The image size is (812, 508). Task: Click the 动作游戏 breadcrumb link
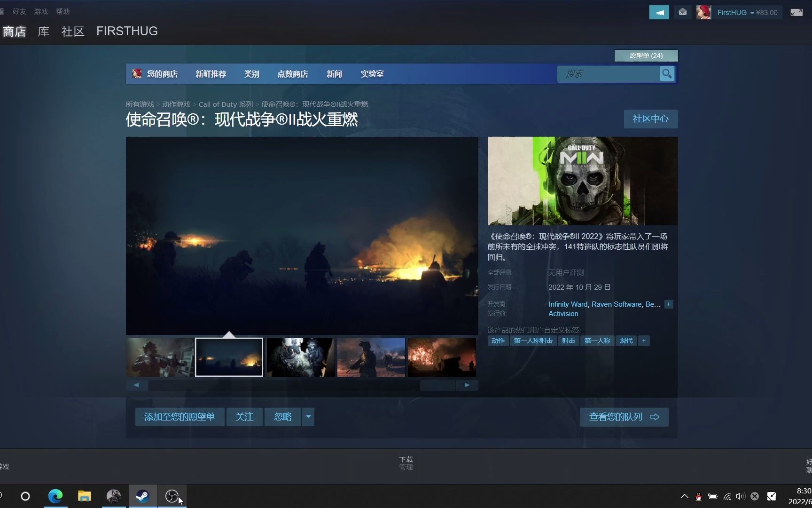click(176, 104)
